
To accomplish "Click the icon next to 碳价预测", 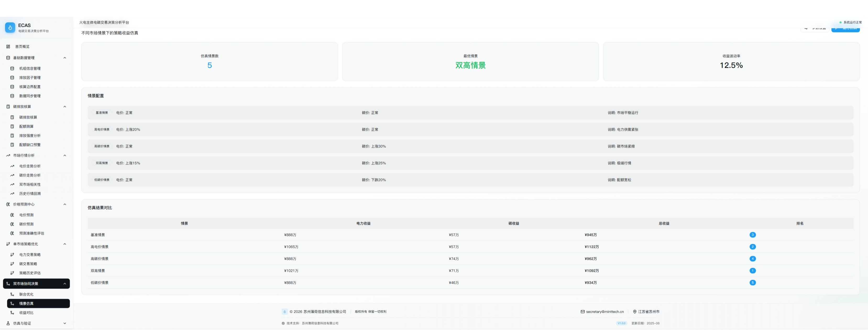I will point(12,224).
